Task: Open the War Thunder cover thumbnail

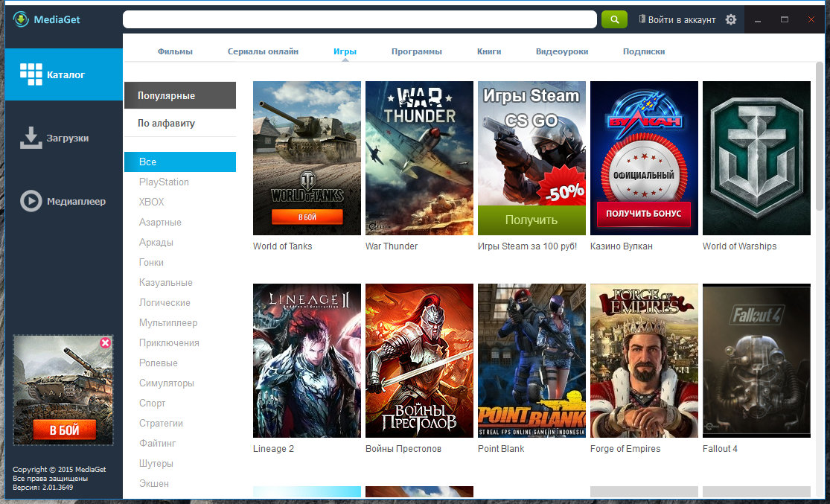Action: point(419,158)
